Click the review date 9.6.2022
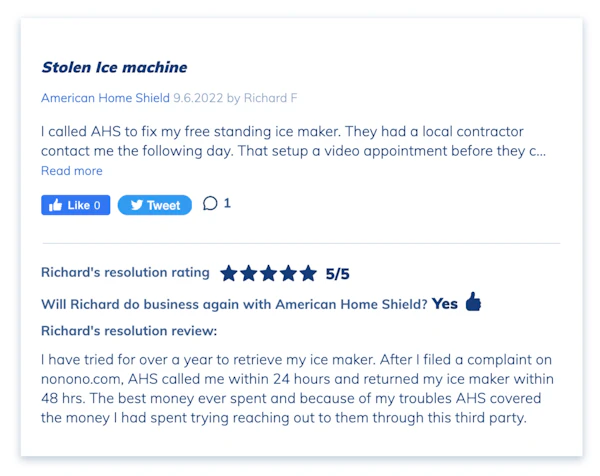 [x=198, y=98]
